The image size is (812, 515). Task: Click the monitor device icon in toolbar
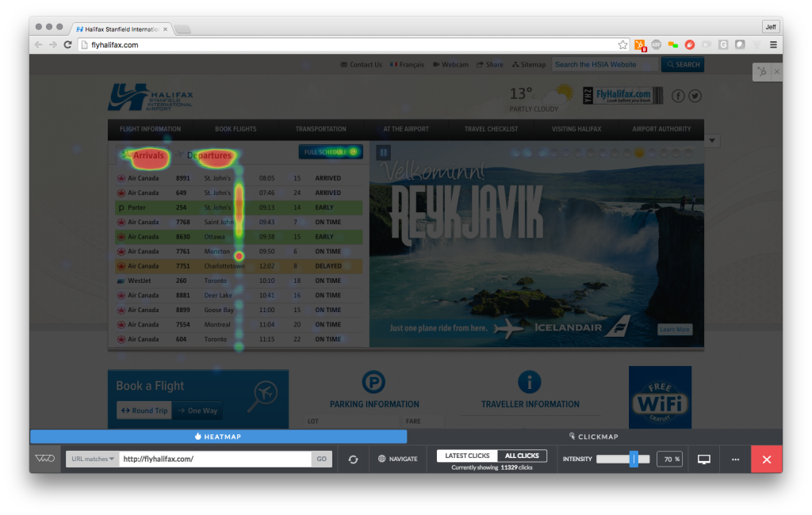tap(704, 459)
